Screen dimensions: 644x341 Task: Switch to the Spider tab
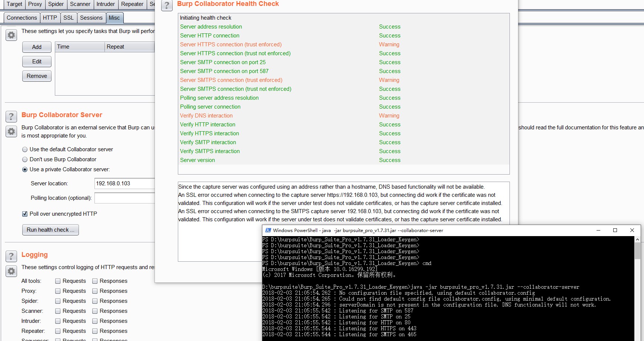(56, 4)
